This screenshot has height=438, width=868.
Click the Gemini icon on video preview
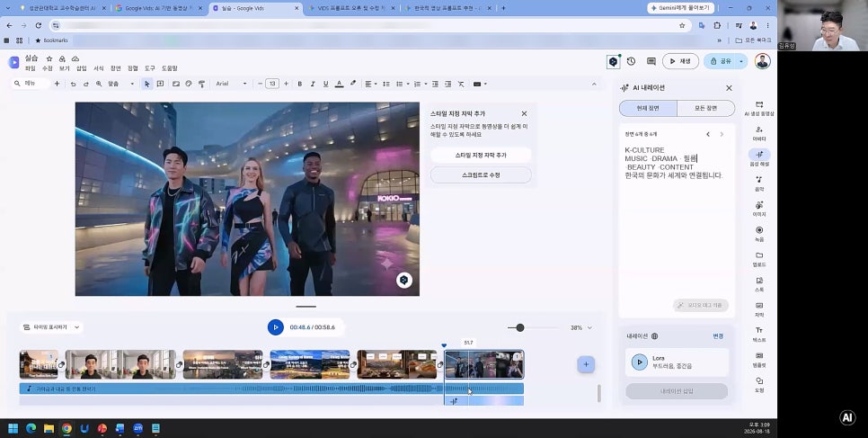pos(404,280)
